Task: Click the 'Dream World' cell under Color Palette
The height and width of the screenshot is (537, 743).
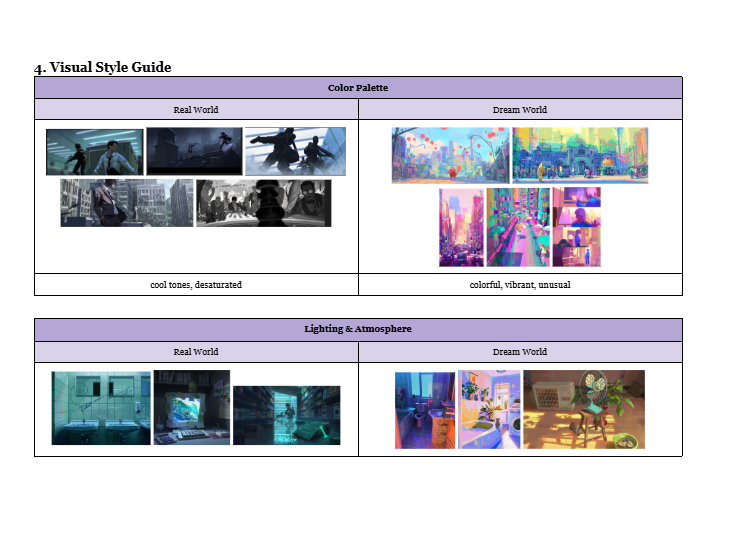Action: pyautogui.click(x=520, y=109)
